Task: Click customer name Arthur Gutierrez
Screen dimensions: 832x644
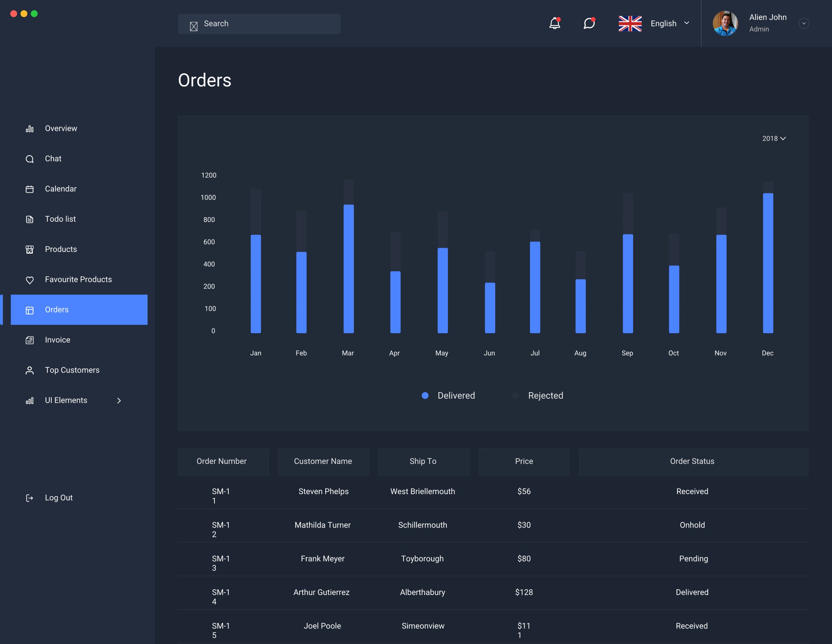Action: [321, 592]
